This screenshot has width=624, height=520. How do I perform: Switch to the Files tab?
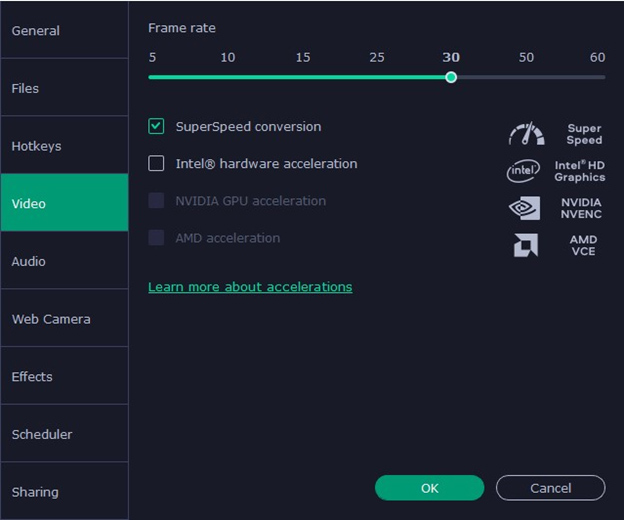tap(64, 88)
